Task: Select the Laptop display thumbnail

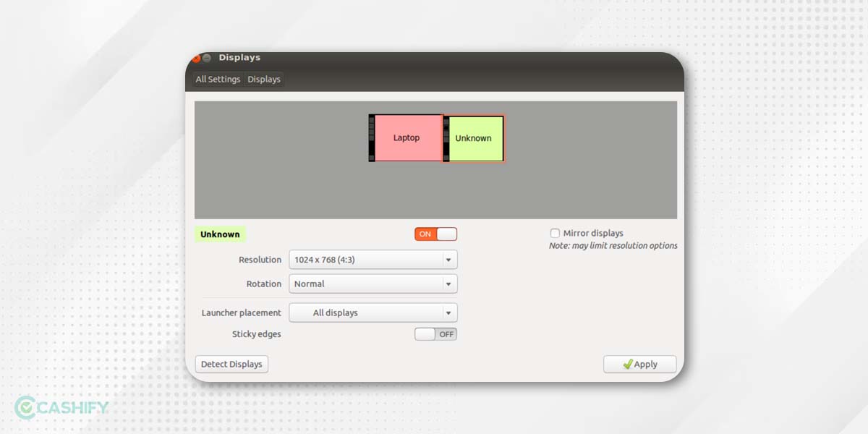Action: pos(407,137)
